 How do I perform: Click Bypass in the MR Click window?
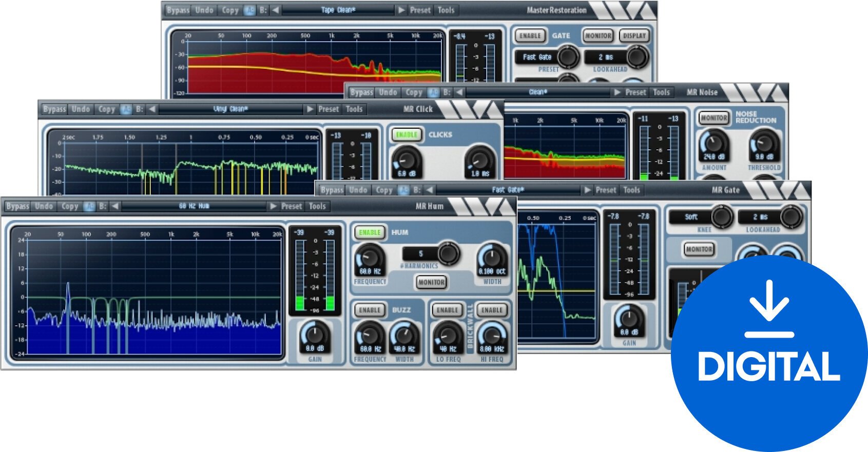[54, 109]
